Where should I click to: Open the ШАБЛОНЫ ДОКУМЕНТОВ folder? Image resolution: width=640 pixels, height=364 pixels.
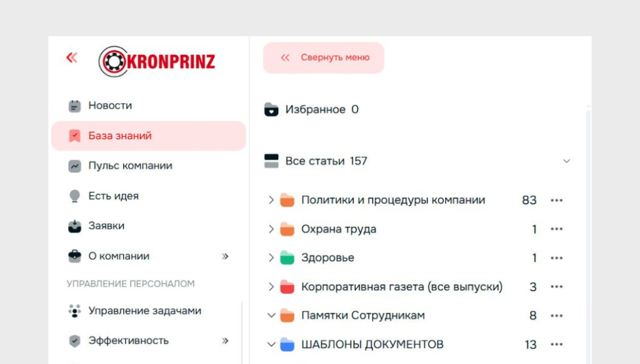372,345
